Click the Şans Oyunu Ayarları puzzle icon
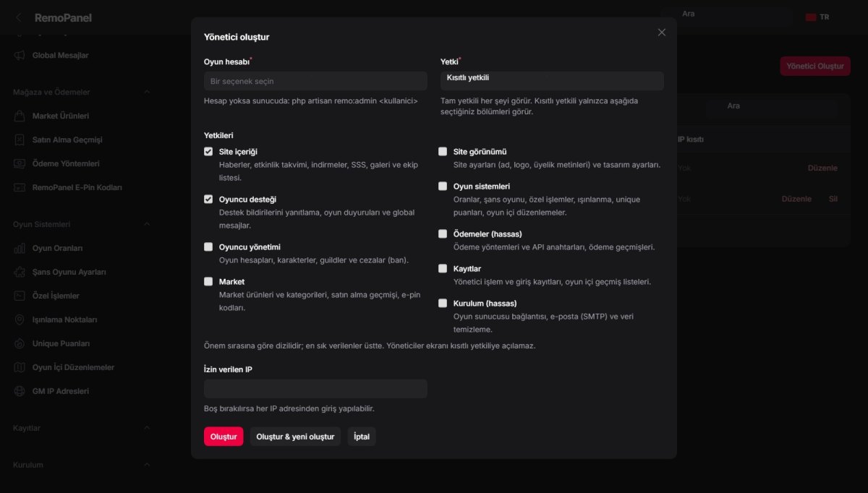The height and width of the screenshot is (493, 868). 20,272
